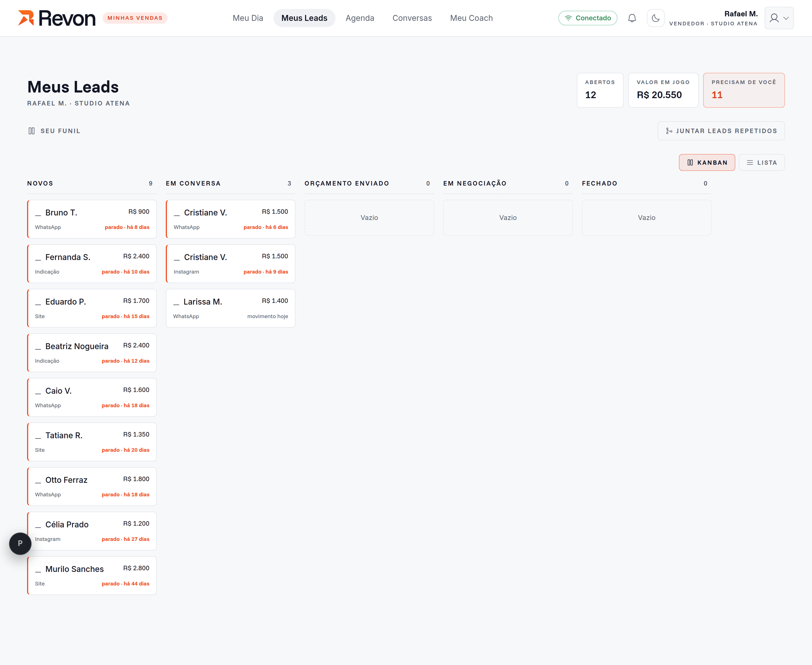Click the round P floating button
The width and height of the screenshot is (812, 665).
(x=20, y=543)
